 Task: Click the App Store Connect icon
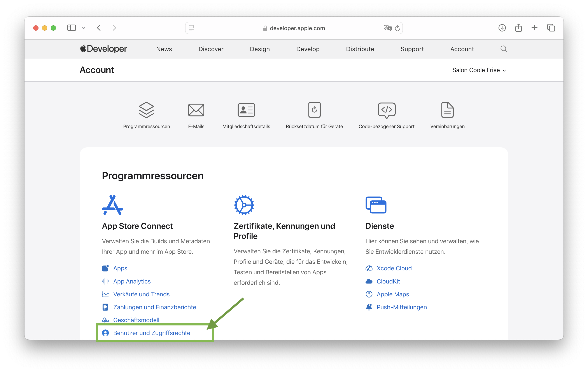(x=112, y=205)
